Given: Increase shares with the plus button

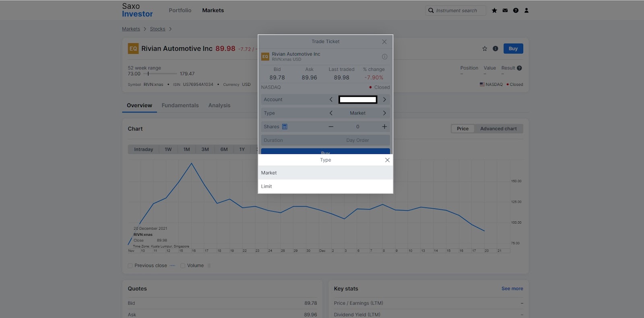Looking at the screenshot, I should click(384, 127).
